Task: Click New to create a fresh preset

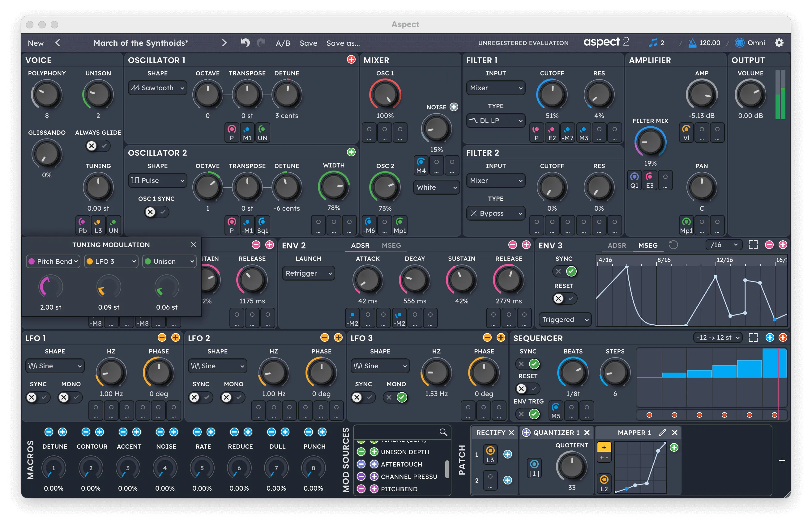Action: 36,43
